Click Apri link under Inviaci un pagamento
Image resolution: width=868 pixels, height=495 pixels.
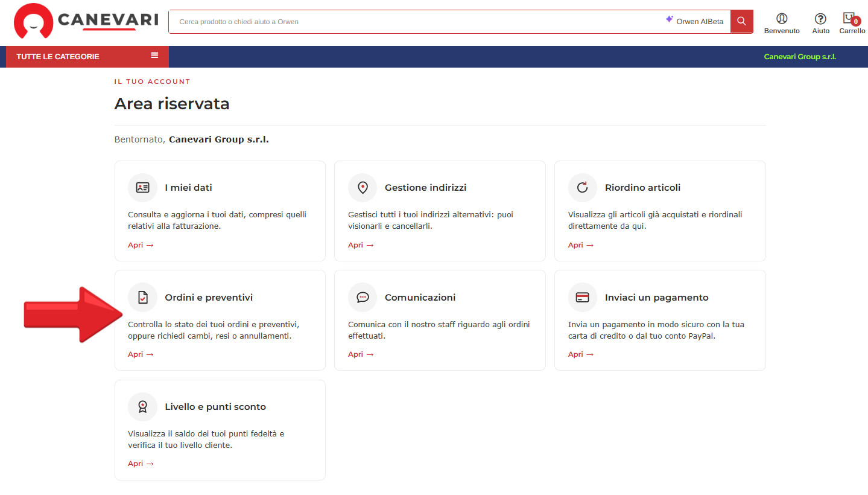tap(581, 354)
